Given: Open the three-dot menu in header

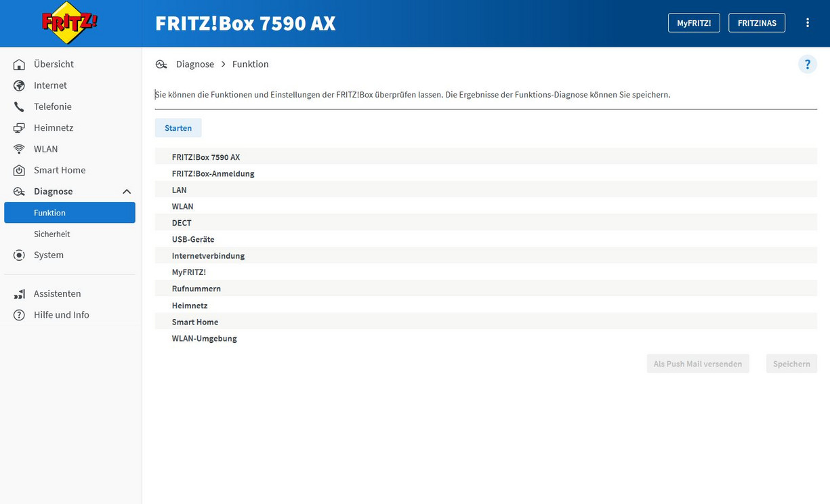Looking at the screenshot, I should click(808, 22).
